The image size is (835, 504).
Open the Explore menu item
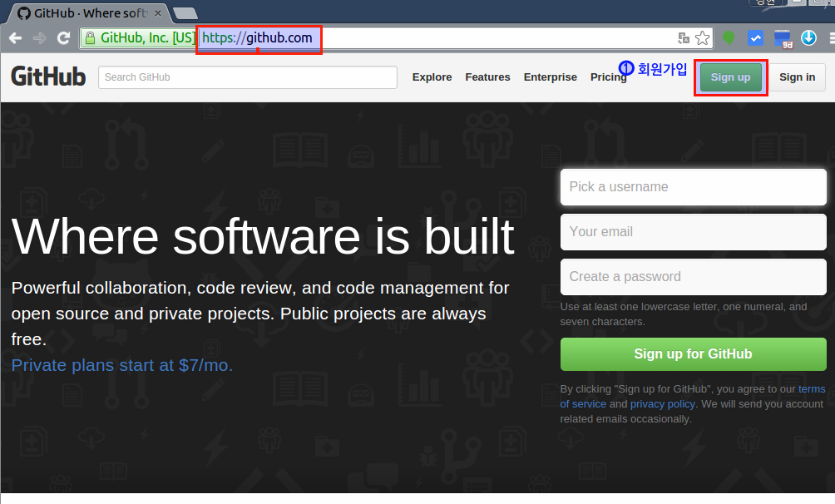432,77
